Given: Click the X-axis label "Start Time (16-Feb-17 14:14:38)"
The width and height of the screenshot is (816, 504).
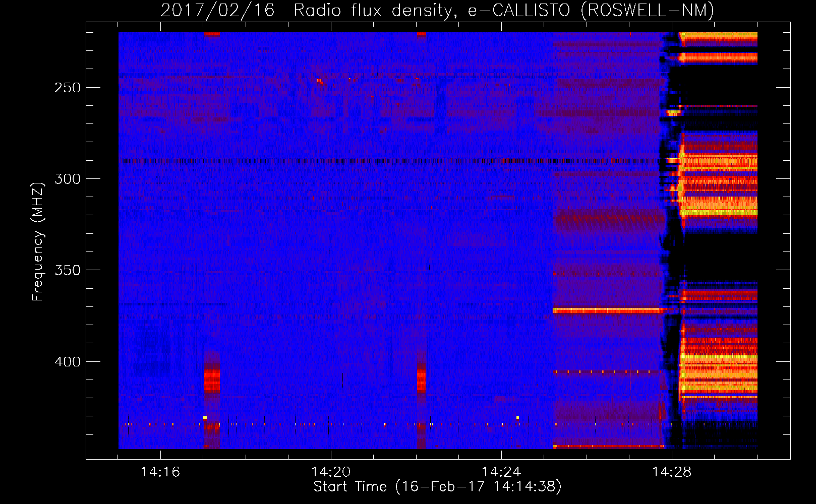Looking at the screenshot, I should pos(437,487).
